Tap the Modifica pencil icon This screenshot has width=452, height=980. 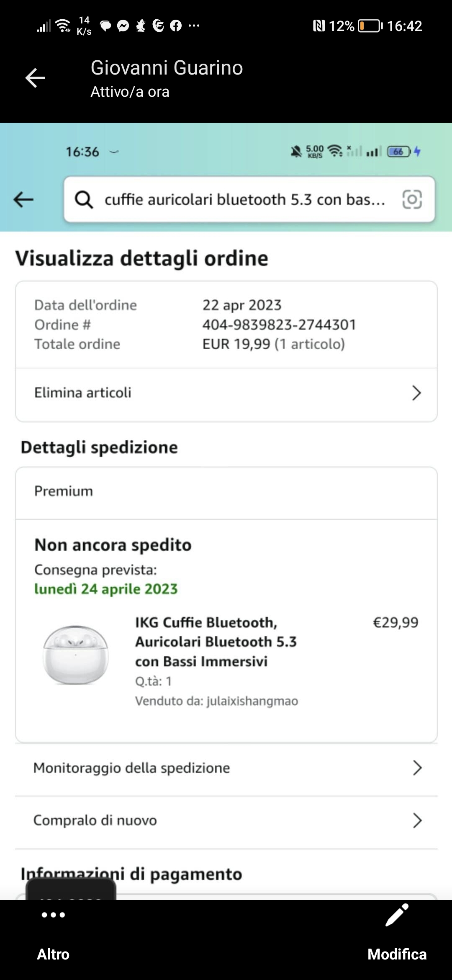(x=397, y=915)
